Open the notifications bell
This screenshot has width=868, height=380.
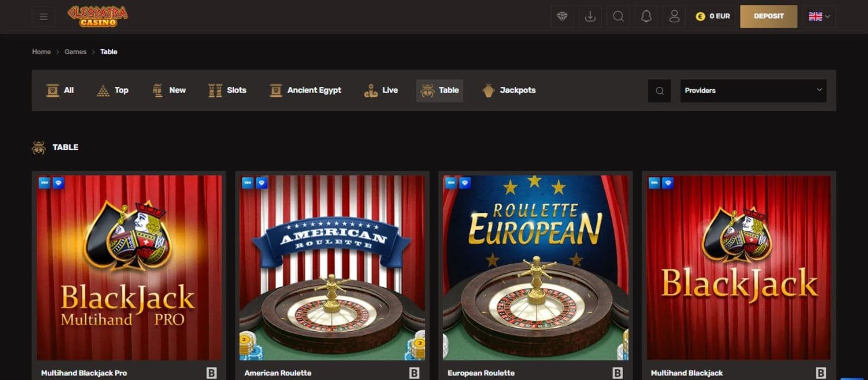click(646, 16)
